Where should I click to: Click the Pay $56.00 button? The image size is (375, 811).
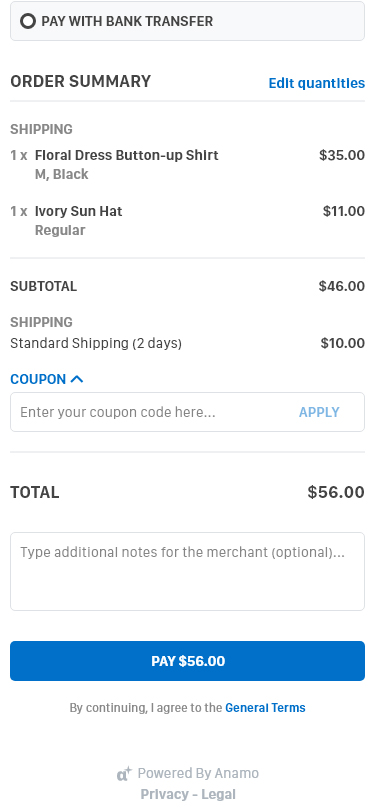point(187,661)
